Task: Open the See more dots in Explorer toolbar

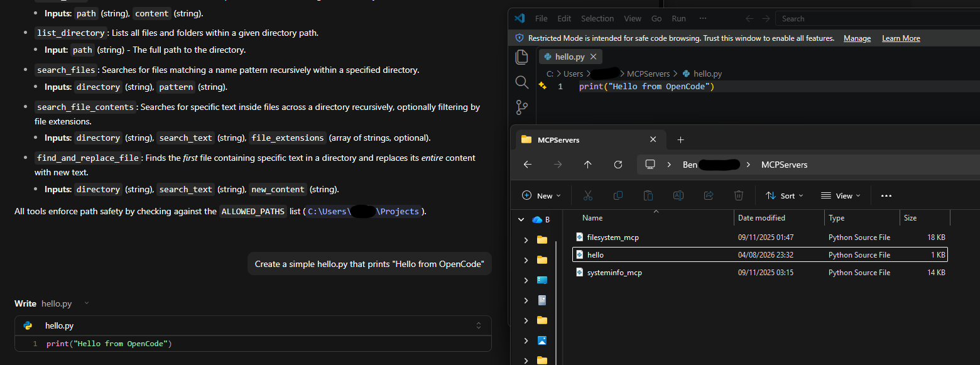Action: 886,196
